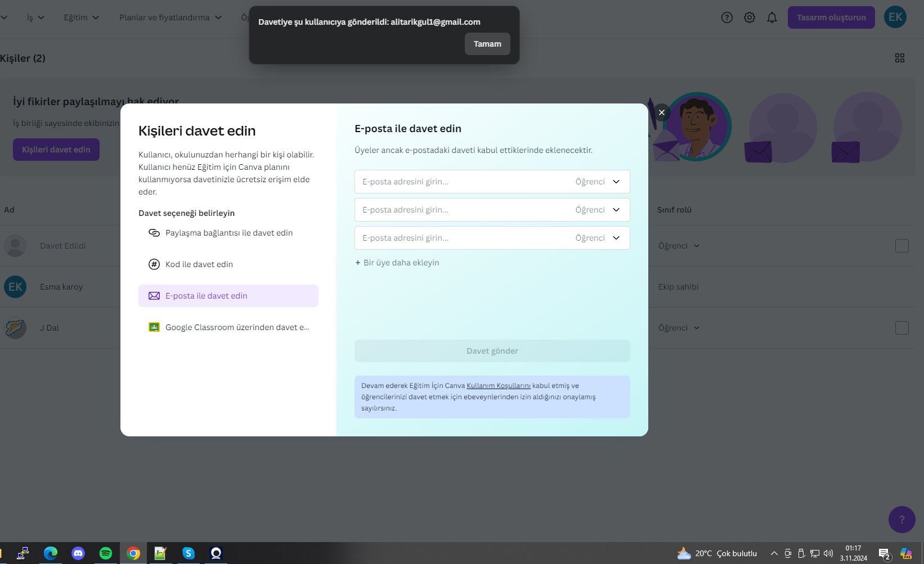Click taskbar clock showing 01:17
The height and width of the screenshot is (564, 924).
[x=854, y=553]
